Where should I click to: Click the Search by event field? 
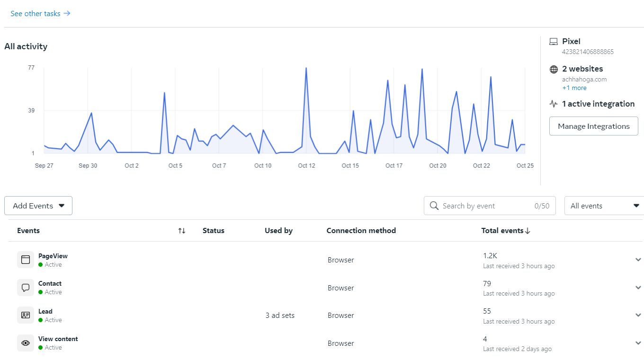(485, 206)
